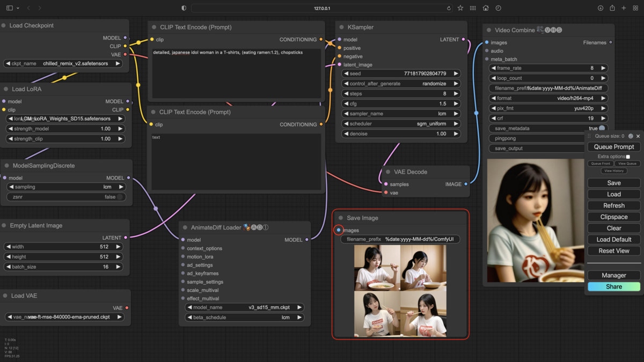The width and height of the screenshot is (644, 362).
Task: Toggle Safari sidebar icon
Action: click(10, 8)
